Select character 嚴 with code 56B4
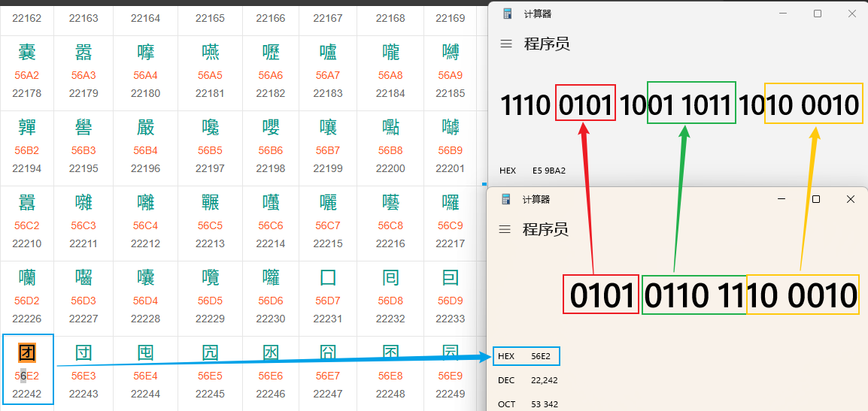 pyautogui.click(x=146, y=127)
